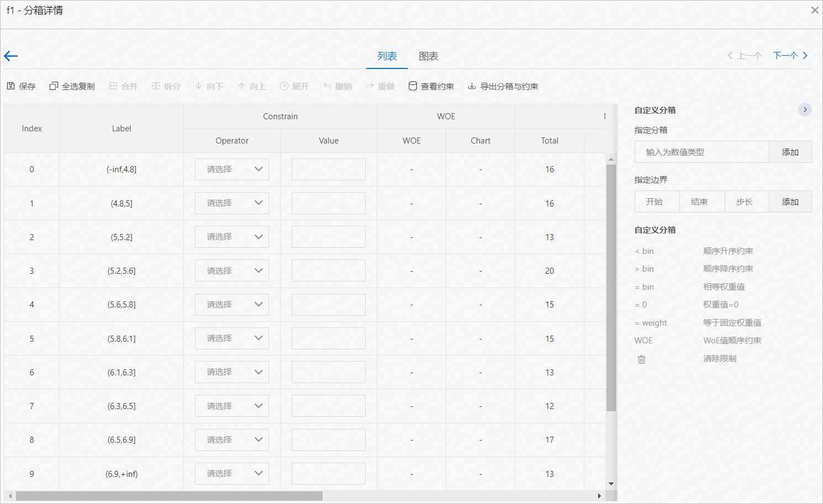The width and height of the screenshot is (823, 504).
Task: Select the = bin equal weight constraint
Action: pyautogui.click(x=644, y=287)
